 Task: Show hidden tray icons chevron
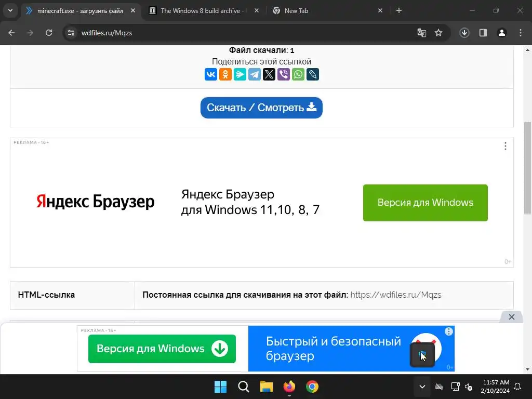click(x=422, y=387)
